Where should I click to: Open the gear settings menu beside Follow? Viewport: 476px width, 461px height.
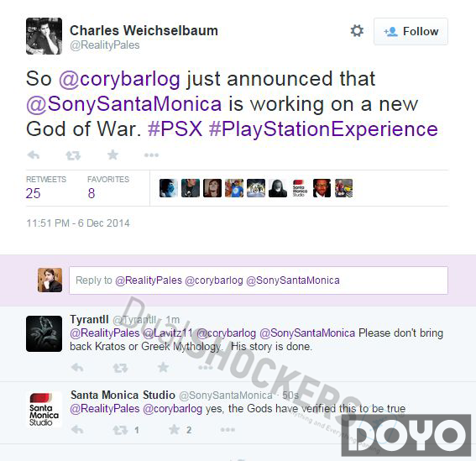tap(357, 31)
